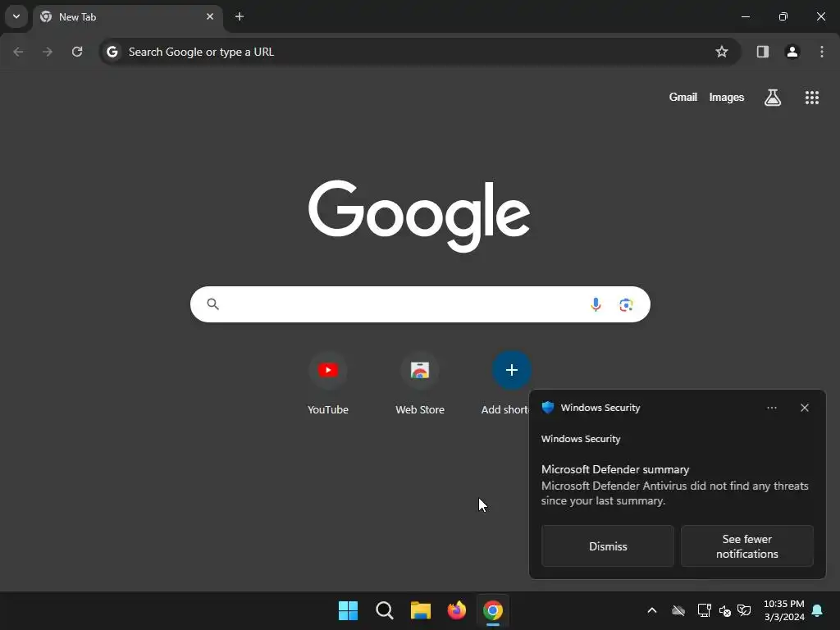The image size is (840, 630).
Task: Click muted volume tray icon
Action: click(725, 610)
